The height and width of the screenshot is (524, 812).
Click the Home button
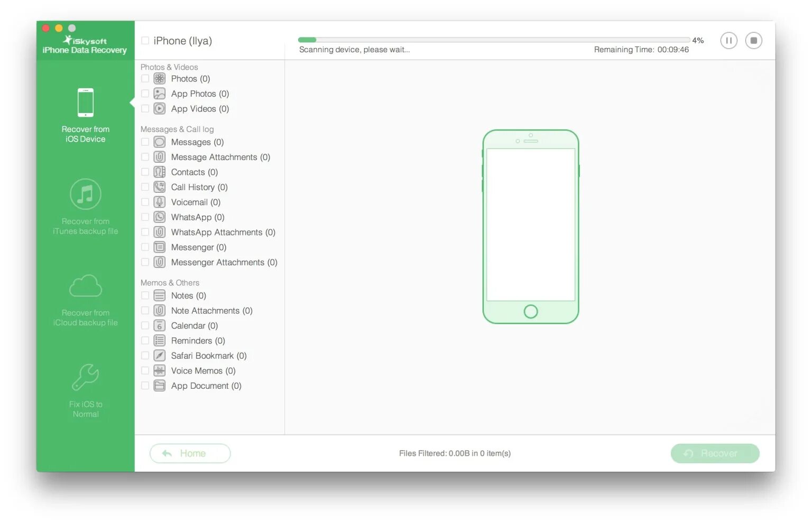click(x=190, y=454)
